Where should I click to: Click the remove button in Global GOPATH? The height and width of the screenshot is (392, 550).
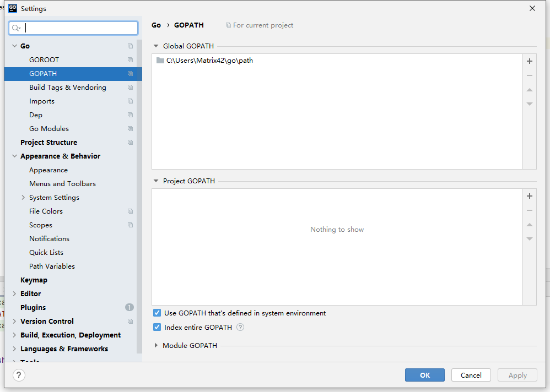530,75
